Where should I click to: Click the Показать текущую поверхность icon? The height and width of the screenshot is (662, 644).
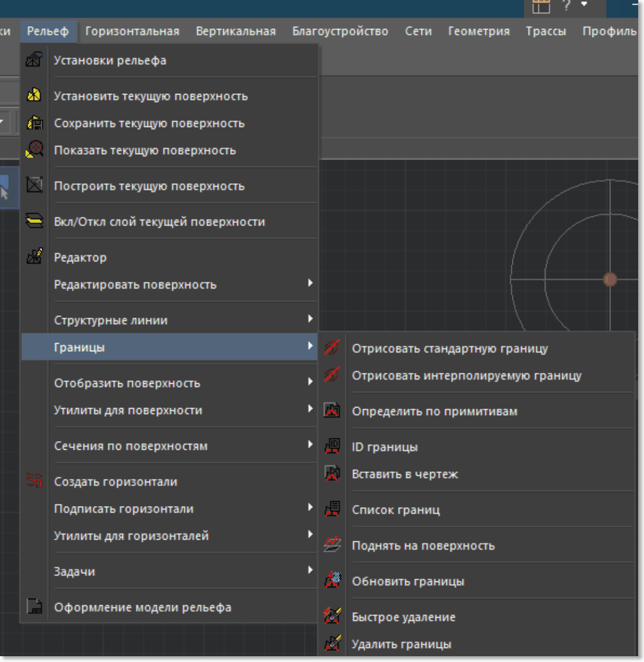click(34, 150)
